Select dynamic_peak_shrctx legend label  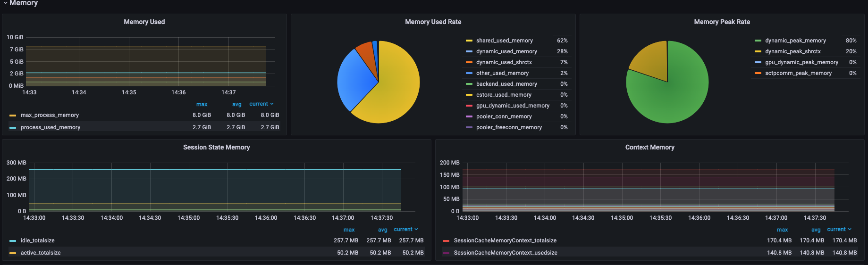tap(793, 51)
